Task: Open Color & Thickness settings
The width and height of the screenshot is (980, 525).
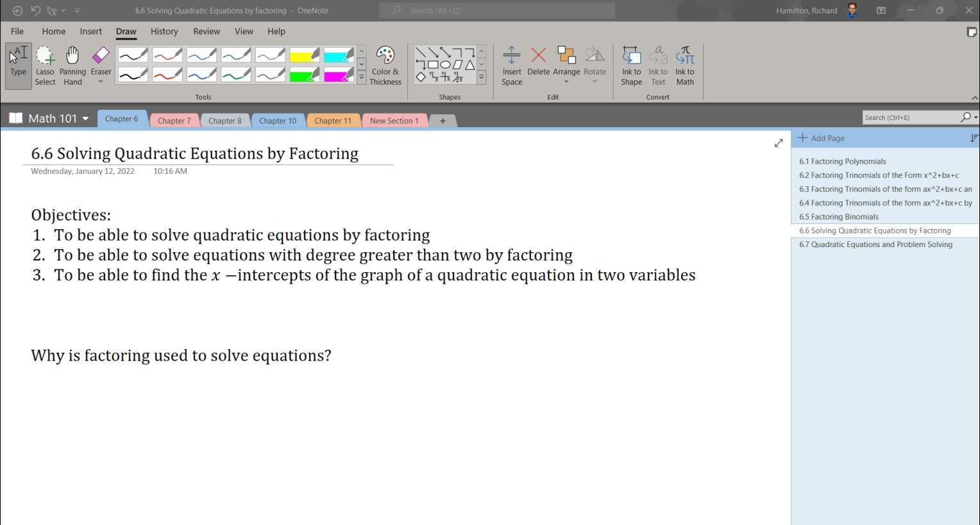Action: (x=385, y=65)
